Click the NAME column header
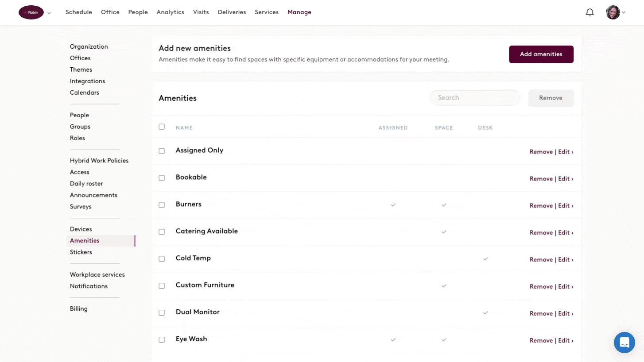This screenshot has width=644, height=362. click(x=184, y=128)
